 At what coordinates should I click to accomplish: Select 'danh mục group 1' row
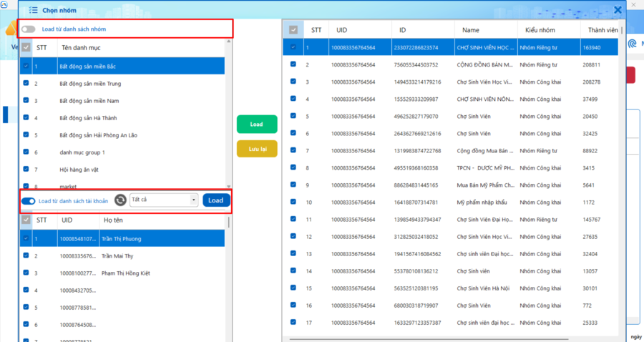tap(122, 152)
